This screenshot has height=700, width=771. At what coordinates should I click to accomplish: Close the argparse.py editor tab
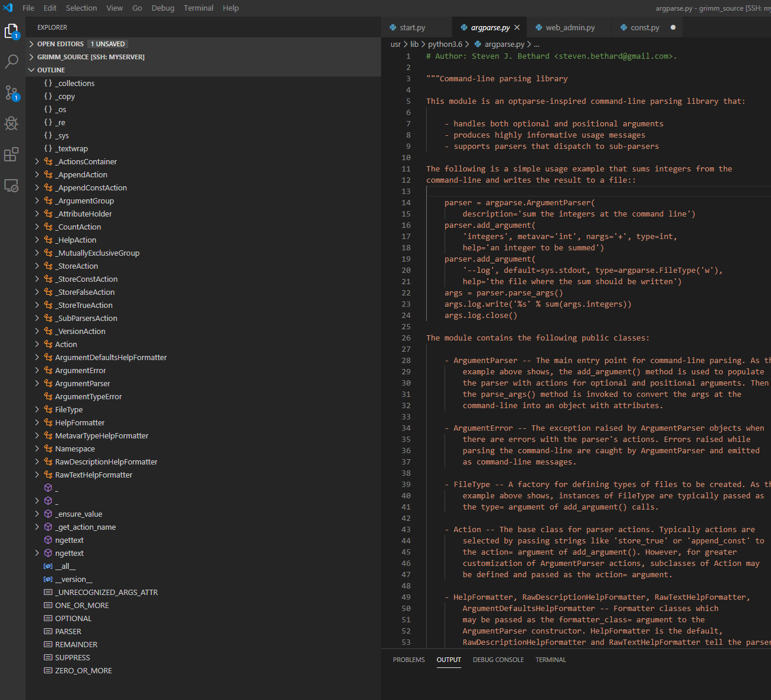click(x=518, y=27)
